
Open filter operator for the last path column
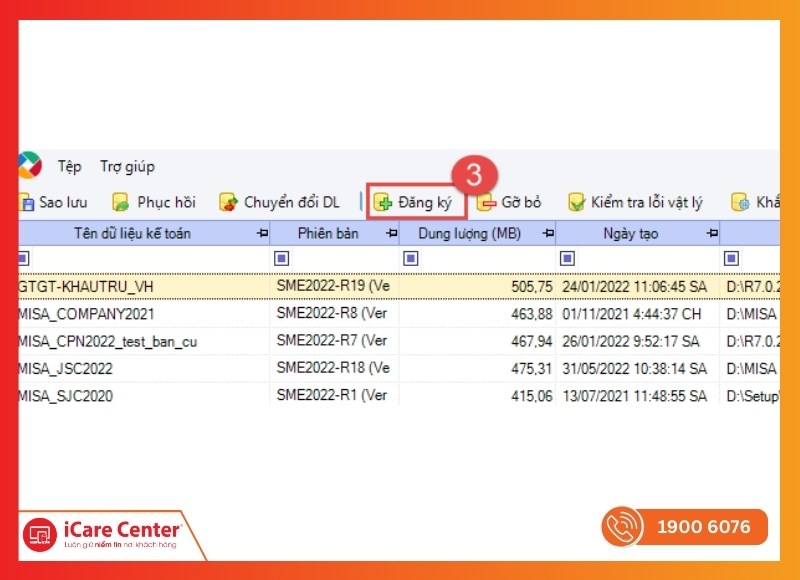[x=731, y=259]
